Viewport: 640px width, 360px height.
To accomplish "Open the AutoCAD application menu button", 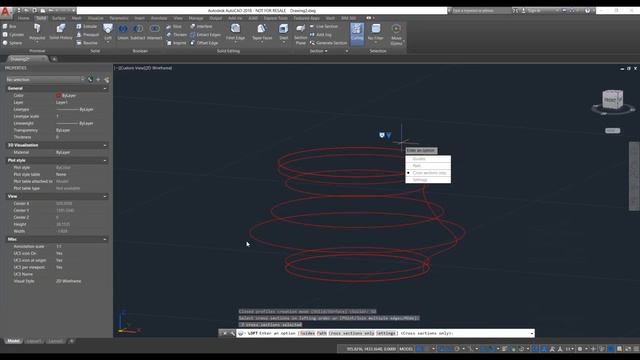I will point(6,12).
